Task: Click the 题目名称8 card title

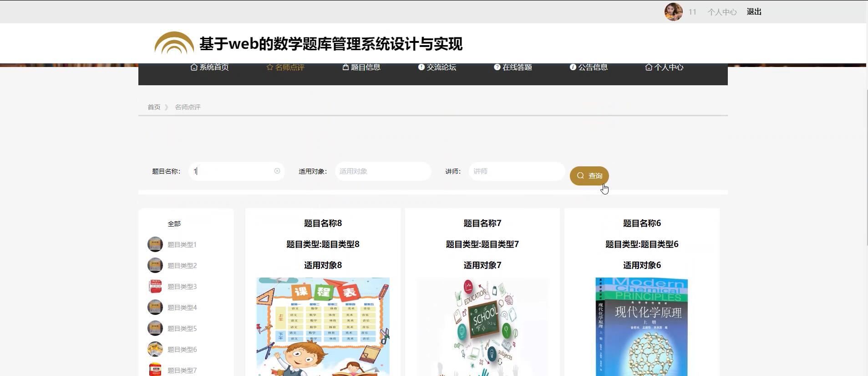Action: [x=323, y=223]
